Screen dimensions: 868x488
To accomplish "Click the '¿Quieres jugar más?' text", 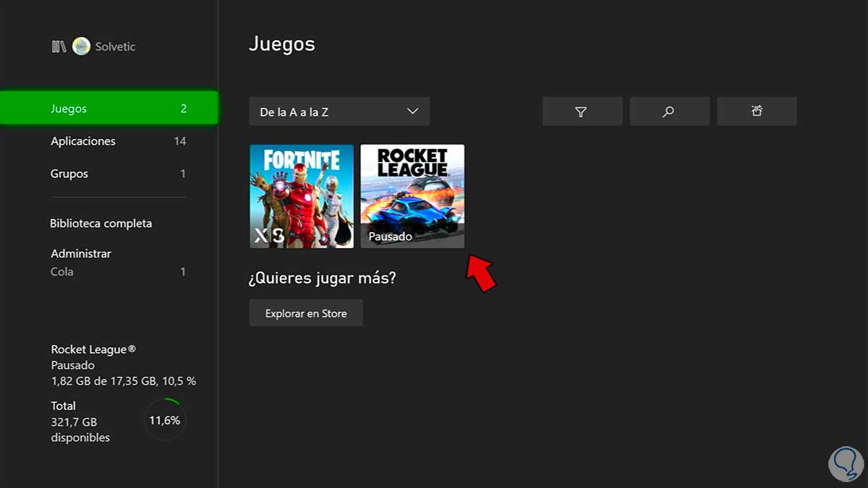I will point(323,278).
